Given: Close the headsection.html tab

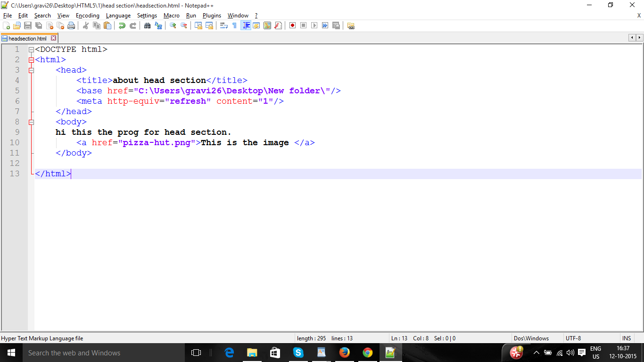Looking at the screenshot, I should click(x=53, y=39).
